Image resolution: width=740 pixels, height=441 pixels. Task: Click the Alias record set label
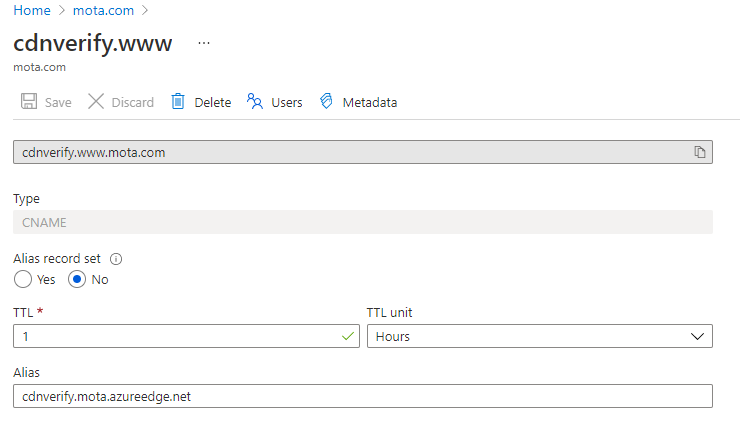[x=57, y=259]
